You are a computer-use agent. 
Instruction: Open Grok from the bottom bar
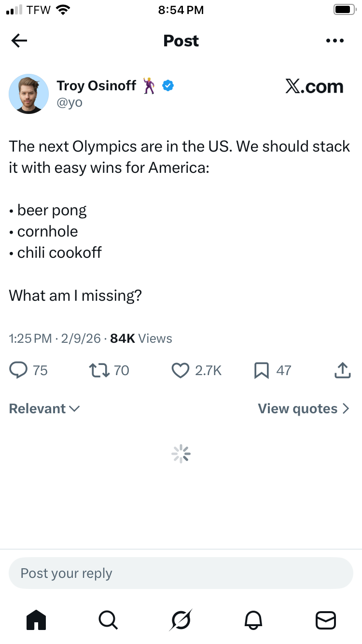181,619
